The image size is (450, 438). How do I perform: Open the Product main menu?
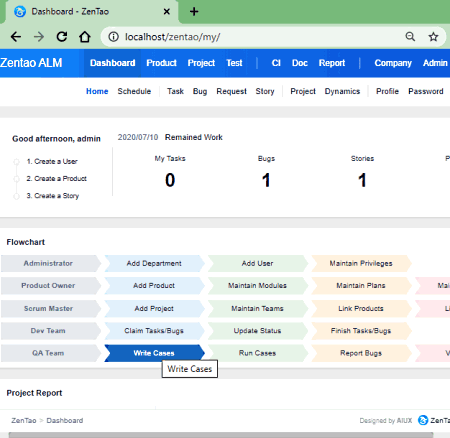point(161,63)
